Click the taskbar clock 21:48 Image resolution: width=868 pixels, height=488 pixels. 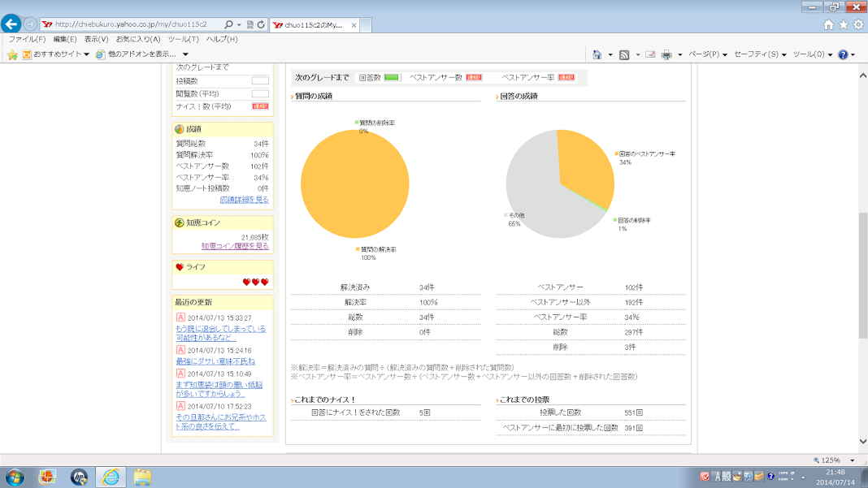coord(835,473)
